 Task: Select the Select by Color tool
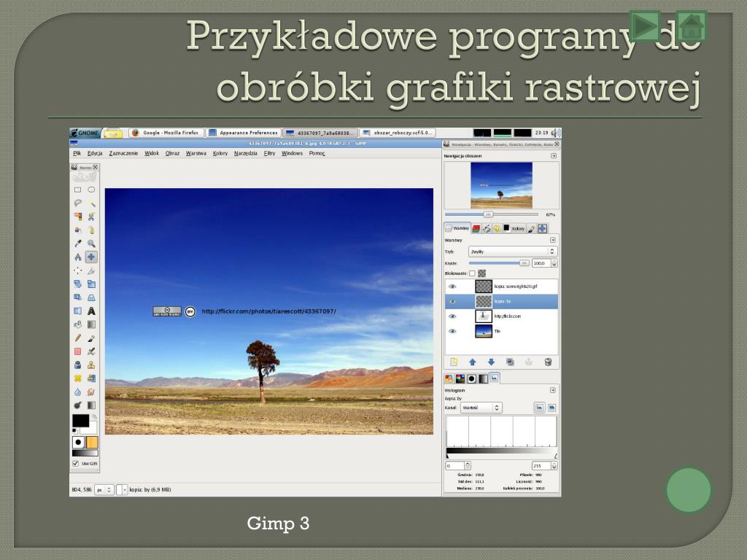point(77,217)
